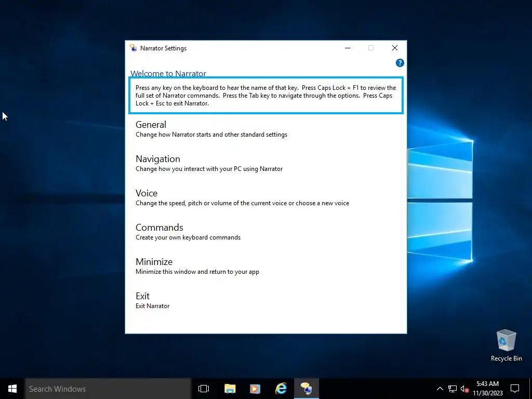The image size is (532, 399).
Task: Choose Exit to exit Narrator
Action: click(142, 296)
